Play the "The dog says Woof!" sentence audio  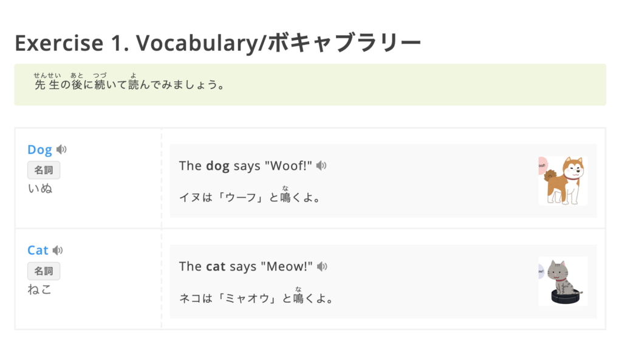click(321, 166)
